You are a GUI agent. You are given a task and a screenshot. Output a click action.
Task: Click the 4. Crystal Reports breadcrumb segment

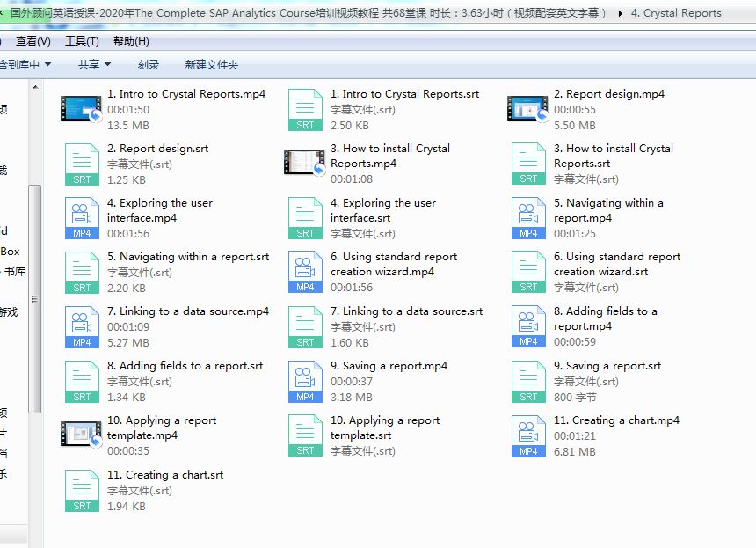(676, 13)
